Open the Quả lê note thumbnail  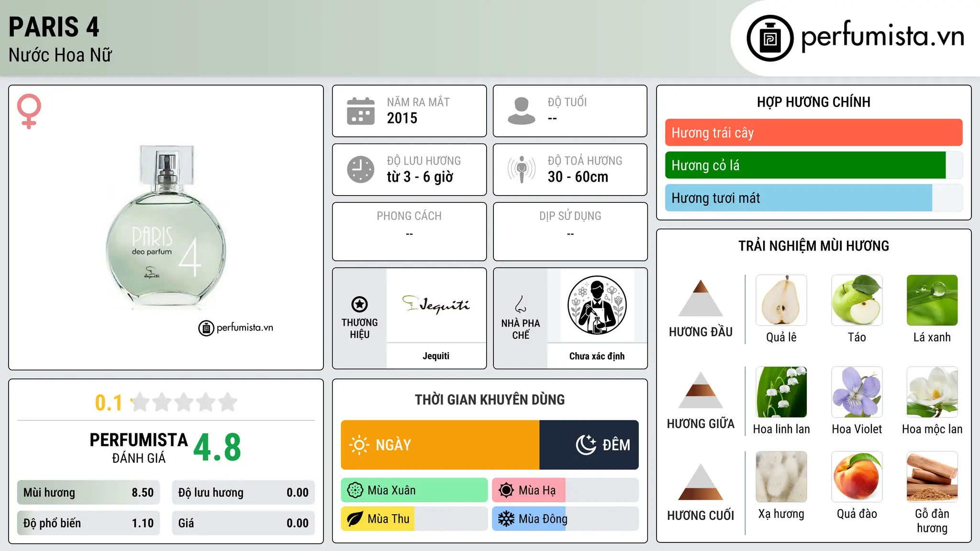781,300
